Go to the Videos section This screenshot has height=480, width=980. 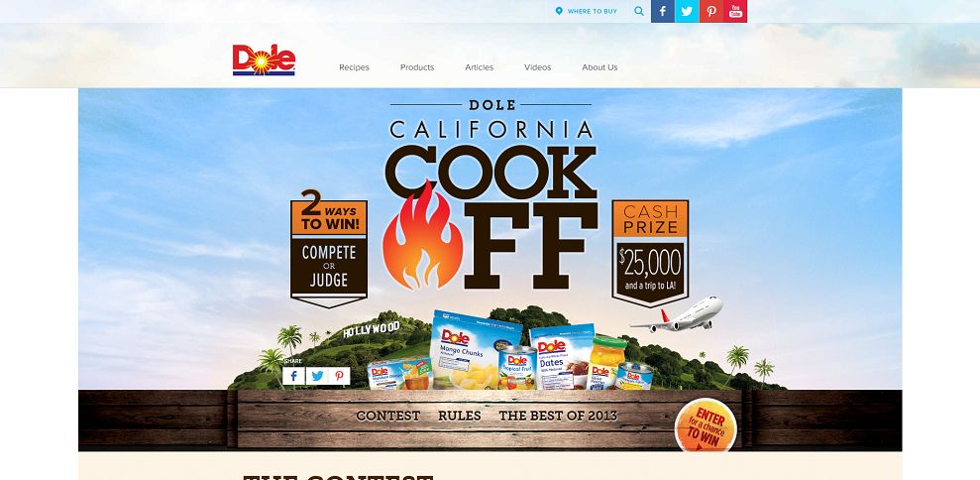pyautogui.click(x=537, y=67)
